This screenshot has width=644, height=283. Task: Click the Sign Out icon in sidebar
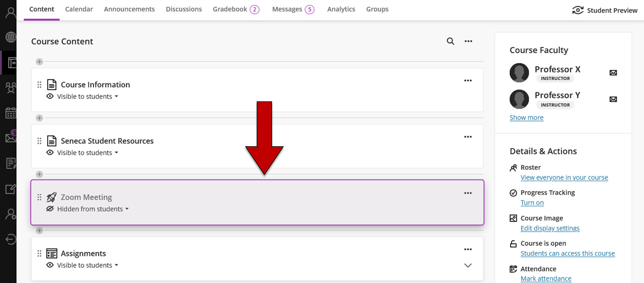[x=11, y=239]
